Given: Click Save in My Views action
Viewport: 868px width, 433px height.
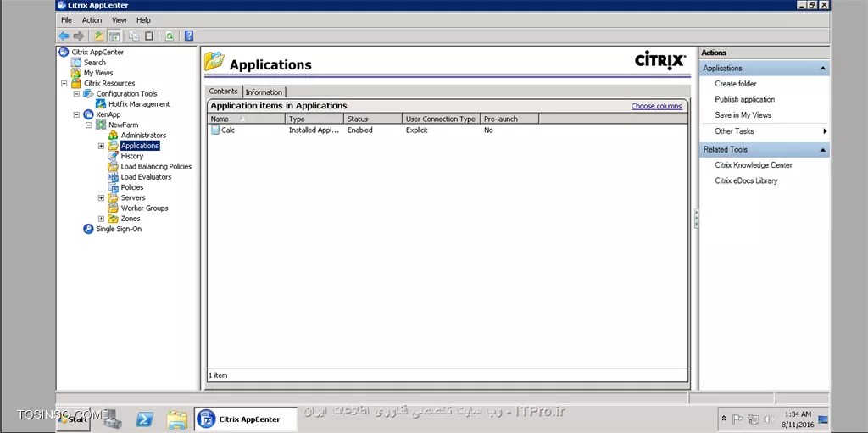Looking at the screenshot, I should (743, 114).
